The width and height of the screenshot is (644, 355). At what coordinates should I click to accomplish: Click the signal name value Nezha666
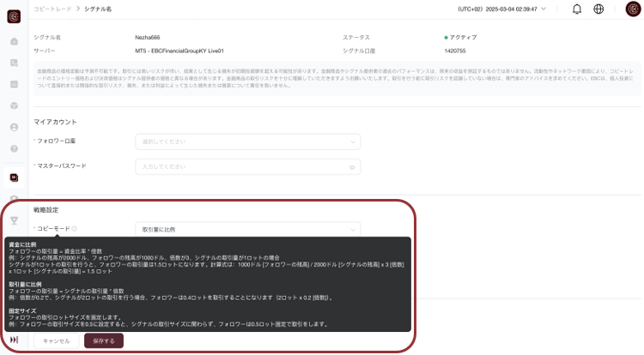point(148,38)
